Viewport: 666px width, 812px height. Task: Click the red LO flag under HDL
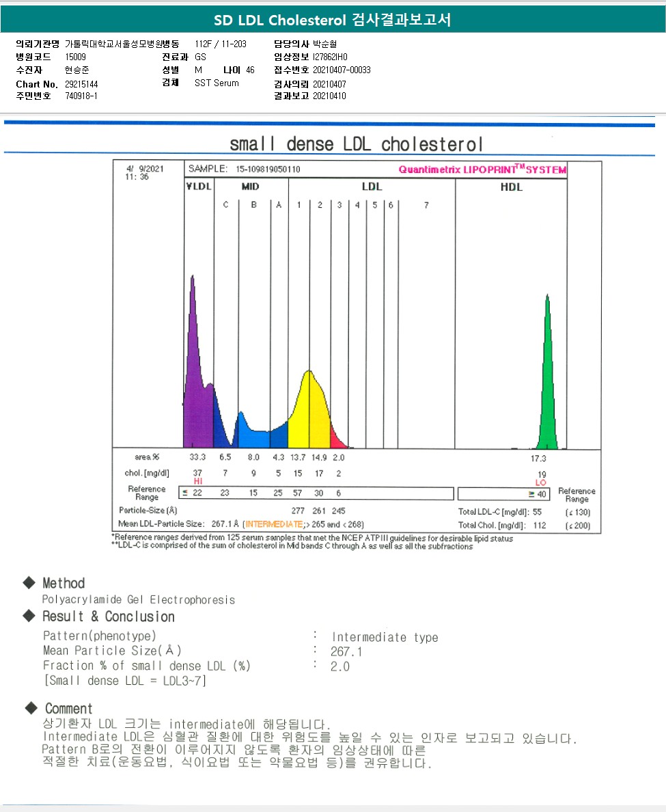[541, 483]
